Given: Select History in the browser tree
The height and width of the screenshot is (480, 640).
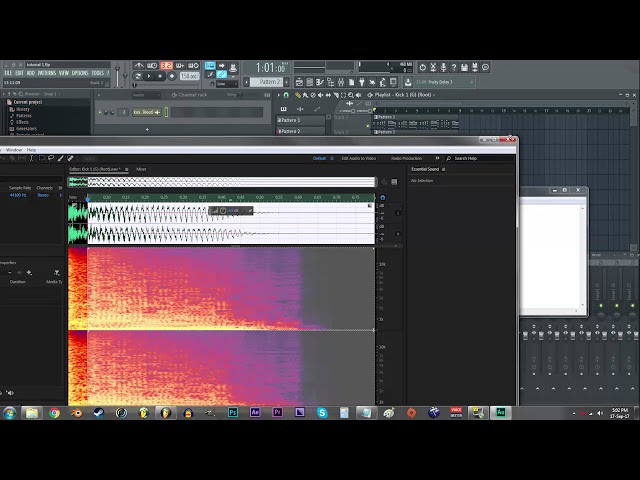Looking at the screenshot, I should pyautogui.click(x=23, y=109).
